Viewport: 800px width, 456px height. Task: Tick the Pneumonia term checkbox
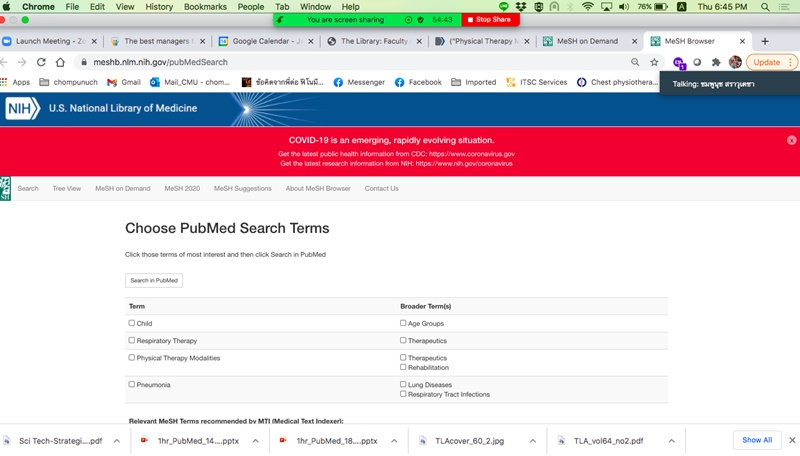pyautogui.click(x=132, y=384)
